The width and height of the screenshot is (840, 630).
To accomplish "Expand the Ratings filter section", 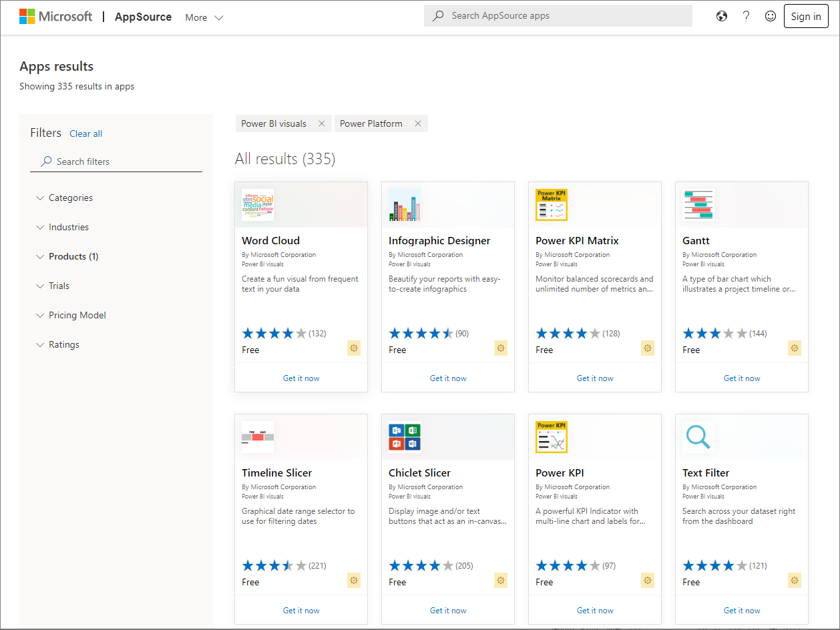I will coord(65,344).
